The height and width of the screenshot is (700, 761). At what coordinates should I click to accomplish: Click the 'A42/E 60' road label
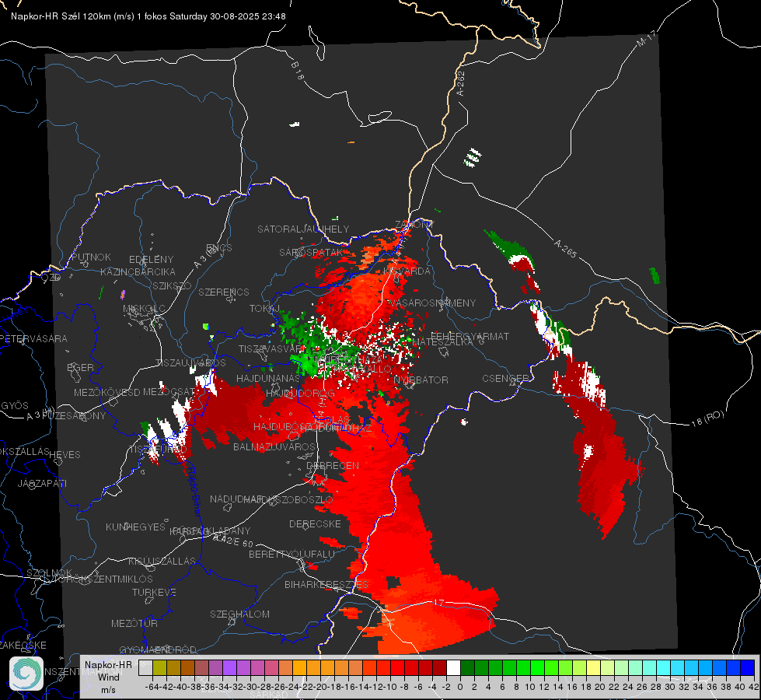coord(233,541)
